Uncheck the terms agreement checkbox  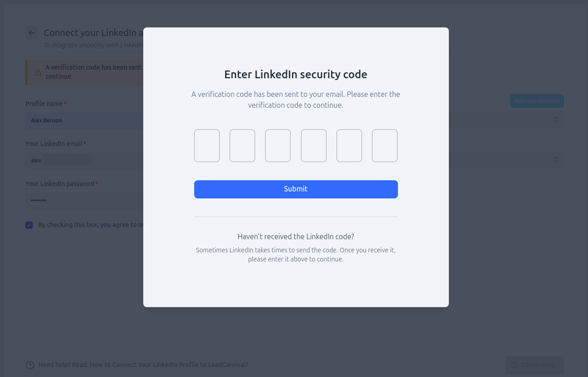29,225
